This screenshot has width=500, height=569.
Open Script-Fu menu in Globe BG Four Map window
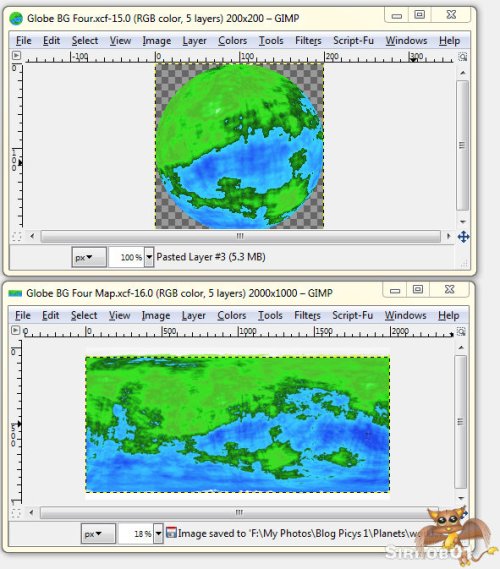(x=353, y=315)
